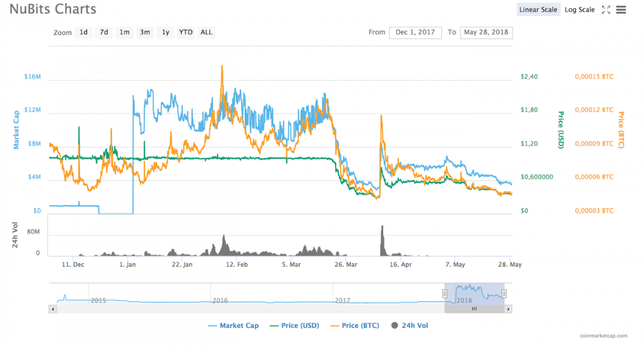The height and width of the screenshot is (347, 644).
Task: Toggle fullscreen chart view icon
Action: point(606,10)
